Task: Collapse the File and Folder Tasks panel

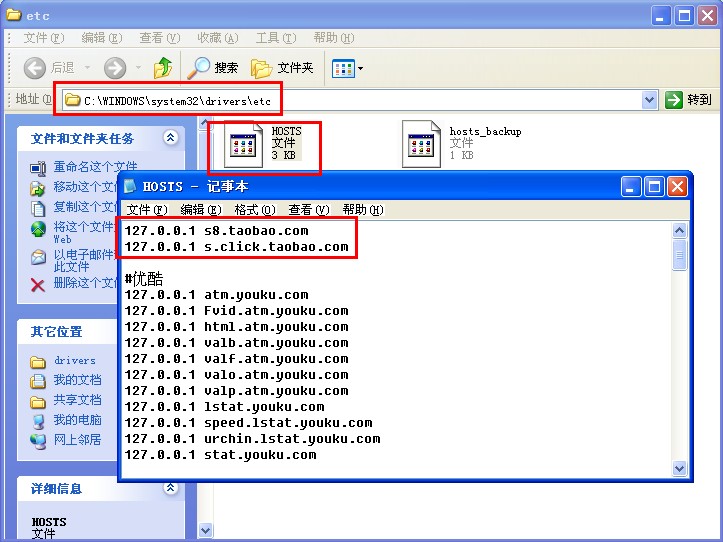Action: tap(170, 138)
